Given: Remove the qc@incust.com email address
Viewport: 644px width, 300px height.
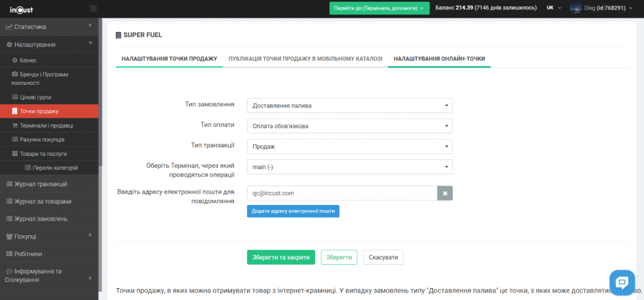Looking at the screenshot, I should click(445, 193).
